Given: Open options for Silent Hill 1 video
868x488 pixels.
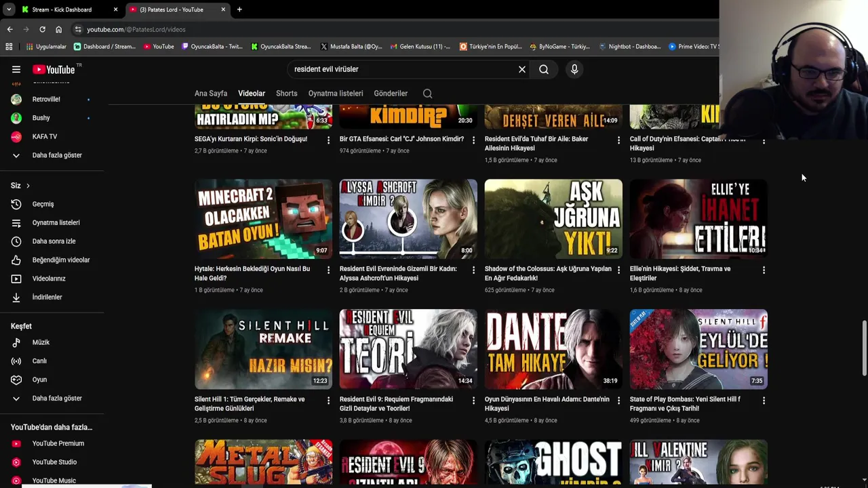Looking at the screenshot, I should pyautogui.click(x=328, y=401).
